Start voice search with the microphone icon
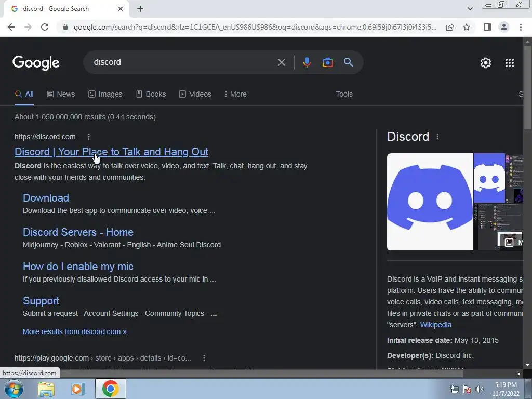532x399 pixels. point(307,62)
